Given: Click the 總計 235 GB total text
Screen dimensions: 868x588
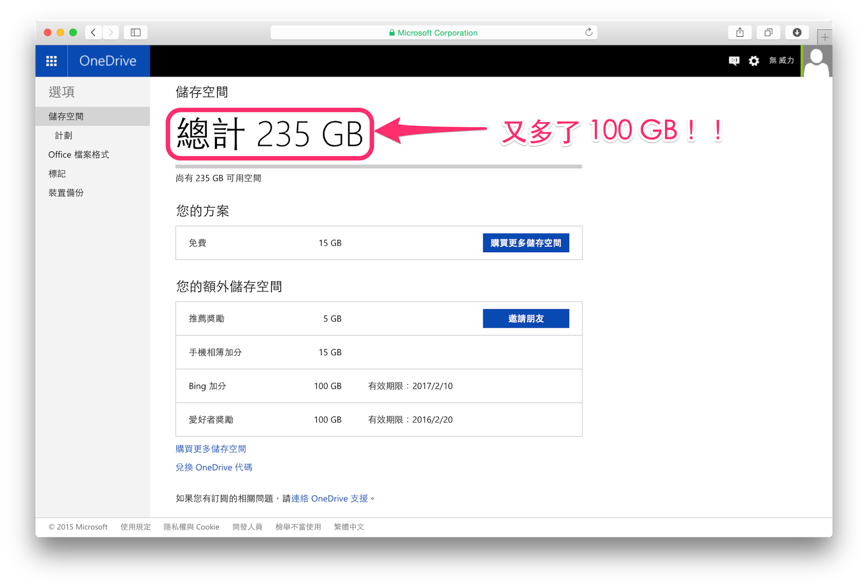Looking at the screenshot, I should pyautogui.click(x=270, y=134).
